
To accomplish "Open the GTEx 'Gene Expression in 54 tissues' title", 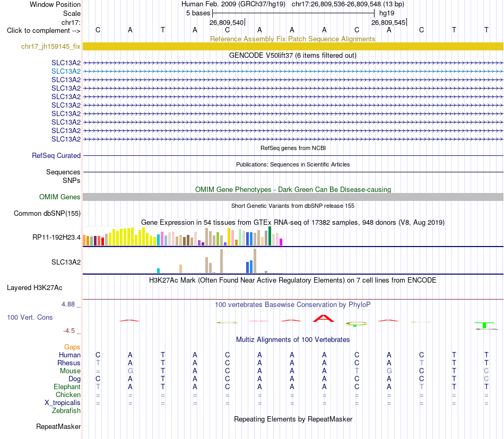I will coord(292,222).
